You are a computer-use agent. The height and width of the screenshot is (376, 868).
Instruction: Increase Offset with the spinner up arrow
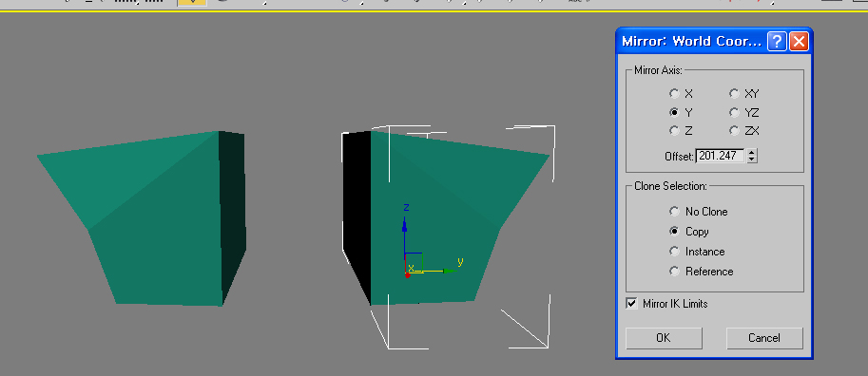click(x=751, y=152)
